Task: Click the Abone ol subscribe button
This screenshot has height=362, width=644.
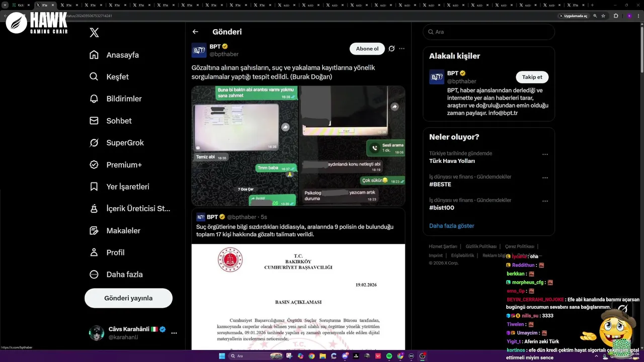Action: click(x=367, y=49)
